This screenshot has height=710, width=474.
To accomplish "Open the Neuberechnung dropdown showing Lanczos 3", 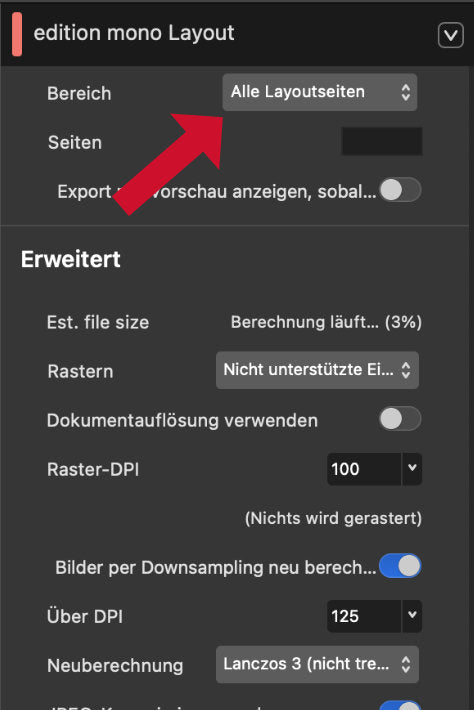I will [317, 664].
